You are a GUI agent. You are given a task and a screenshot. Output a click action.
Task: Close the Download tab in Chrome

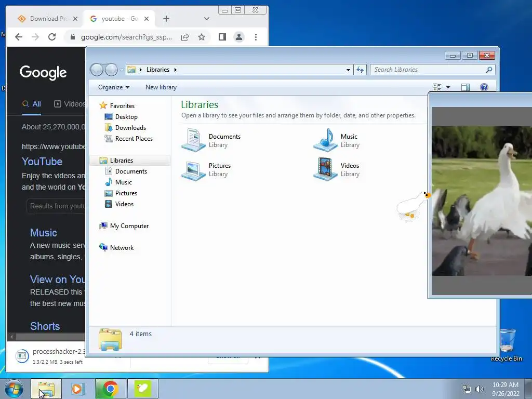pos(75,19)
